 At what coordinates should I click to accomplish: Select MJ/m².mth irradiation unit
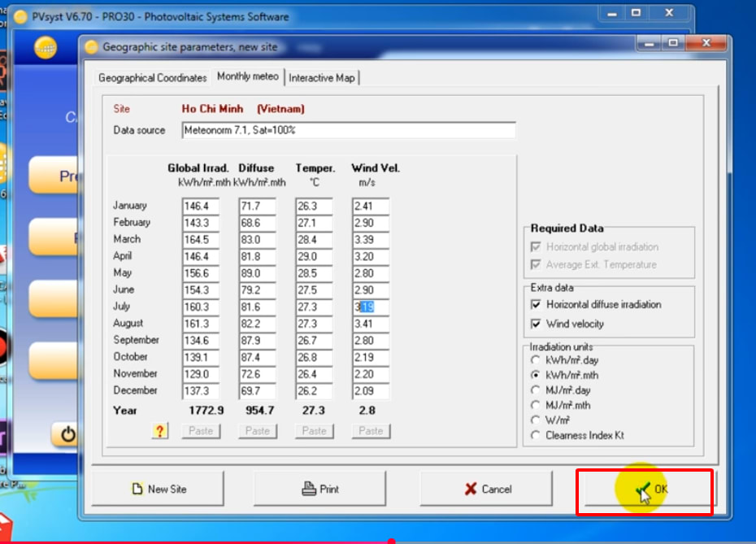(535, 405)
